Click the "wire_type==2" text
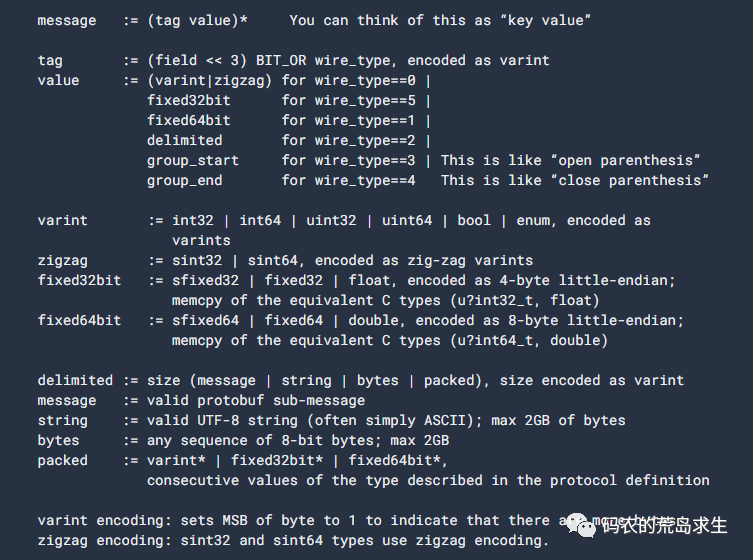This screenshot has height=560, width=753. (368, 140)
